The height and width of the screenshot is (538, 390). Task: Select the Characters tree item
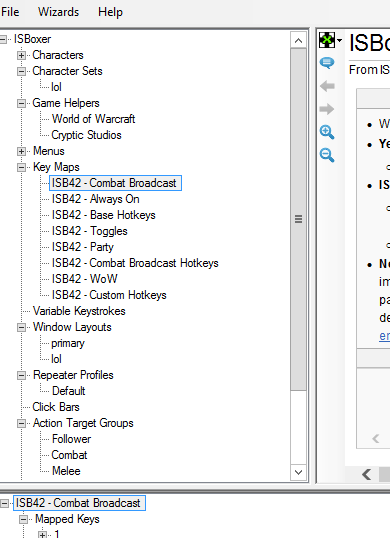pos(58,55)
